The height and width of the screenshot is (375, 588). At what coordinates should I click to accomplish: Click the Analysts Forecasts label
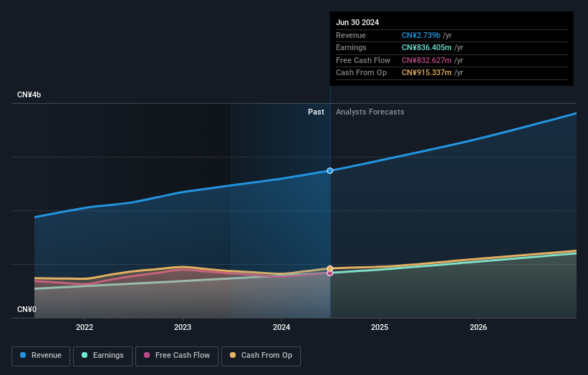[370, 112]
